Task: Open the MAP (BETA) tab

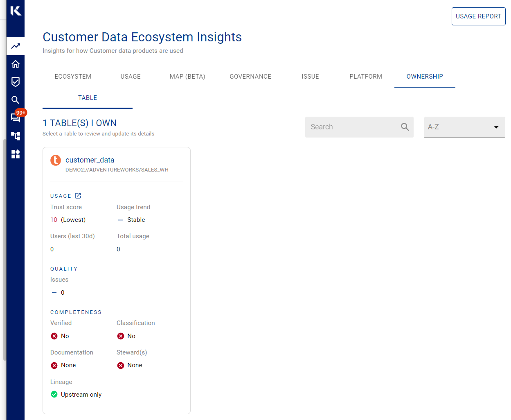Action: pos(187,77)
